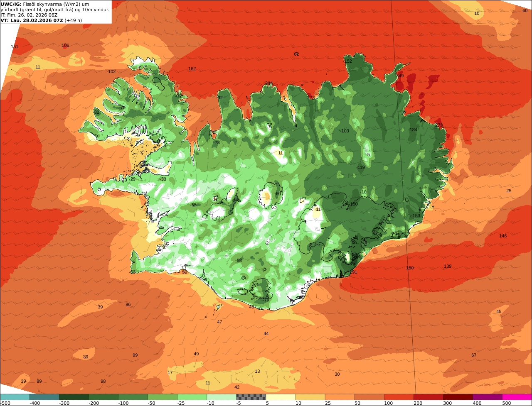The height and width of the screenshot is (406, 532).
Task: Select the olive green -50 to -25 legend swatch
Action: click(162, 397)
